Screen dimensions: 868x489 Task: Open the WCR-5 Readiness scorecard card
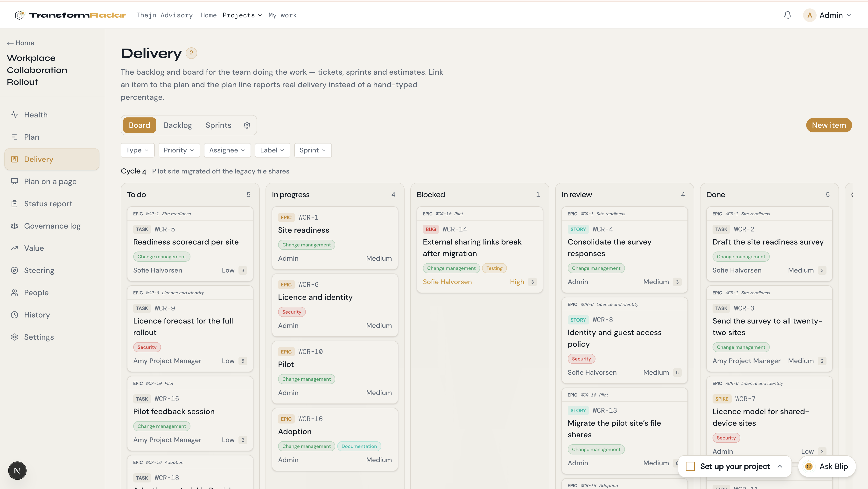(x=190, y=244)
